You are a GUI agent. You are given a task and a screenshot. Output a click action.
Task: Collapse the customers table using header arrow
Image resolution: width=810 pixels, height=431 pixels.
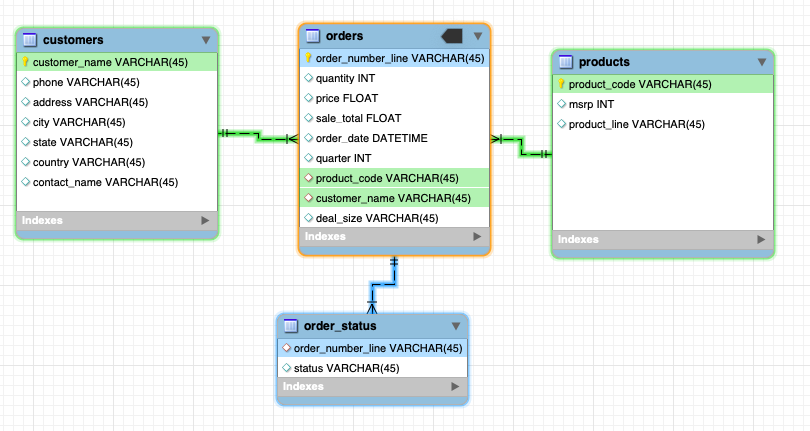point(206,40)
